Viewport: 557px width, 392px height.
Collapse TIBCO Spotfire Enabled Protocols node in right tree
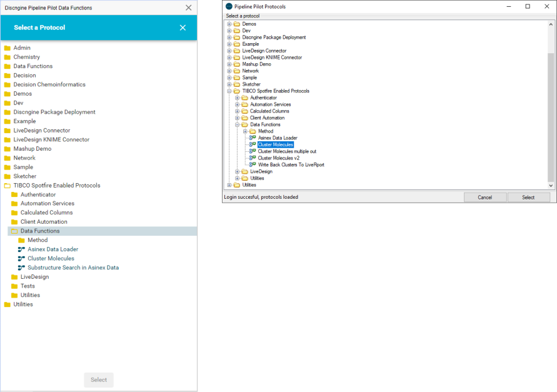229,91
